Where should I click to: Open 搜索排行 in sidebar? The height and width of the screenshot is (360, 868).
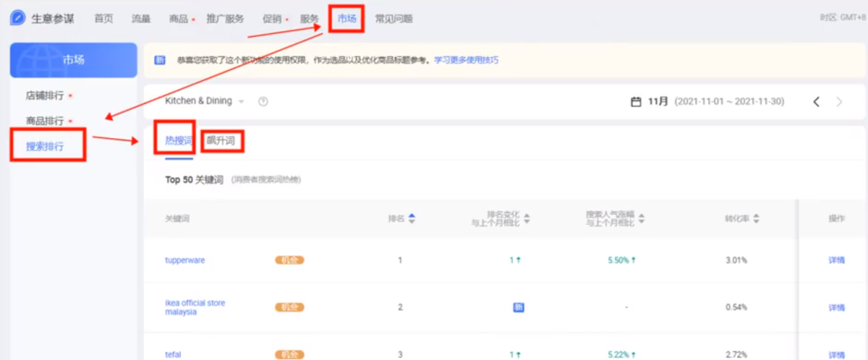pos(45,147)
